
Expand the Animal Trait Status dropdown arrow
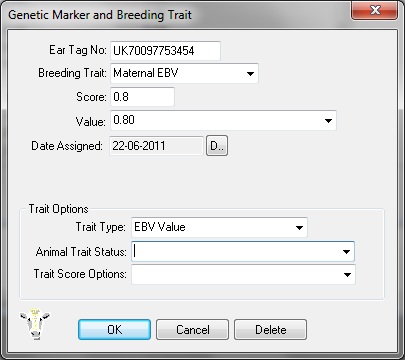[x=346, y=252]
